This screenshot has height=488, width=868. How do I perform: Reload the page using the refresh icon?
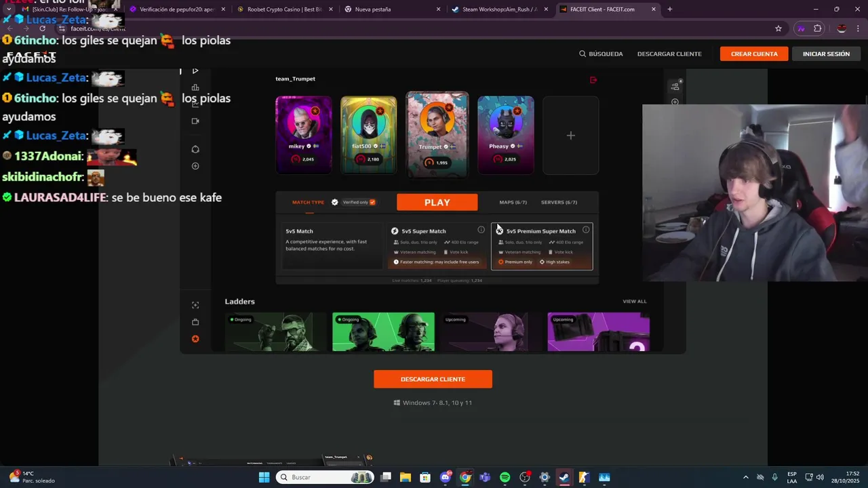point(42,28)
